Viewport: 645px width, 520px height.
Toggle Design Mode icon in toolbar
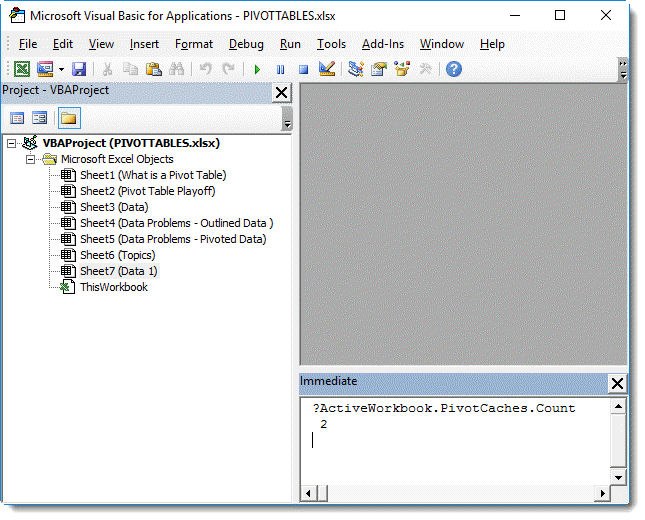pos(326,69)
